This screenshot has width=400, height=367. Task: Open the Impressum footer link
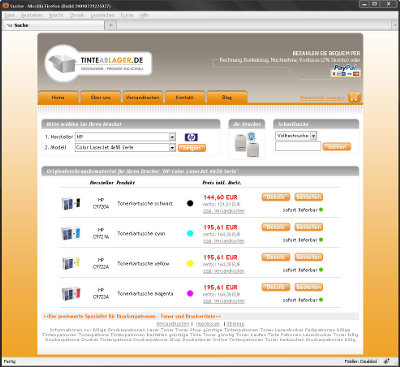pos(208,324)
